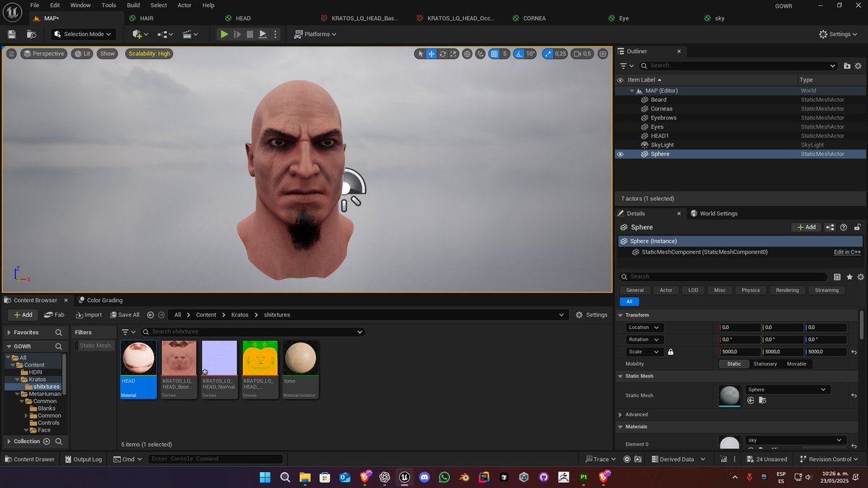Click the Lit view mode button

[82, 53]
